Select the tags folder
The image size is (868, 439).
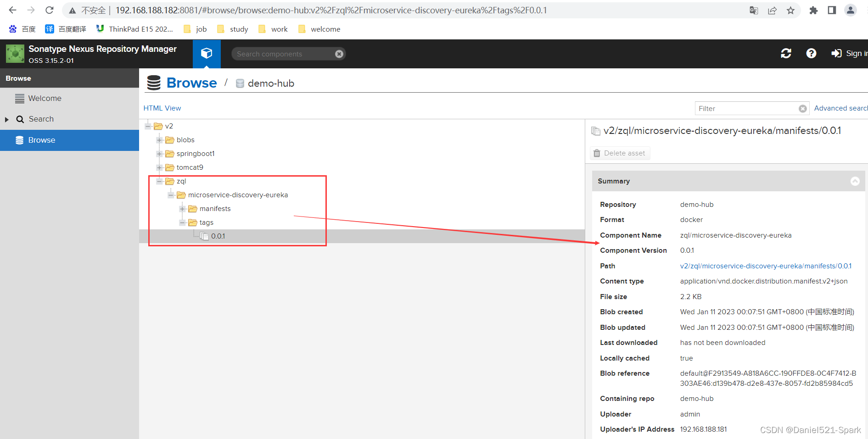coord(206,222)
